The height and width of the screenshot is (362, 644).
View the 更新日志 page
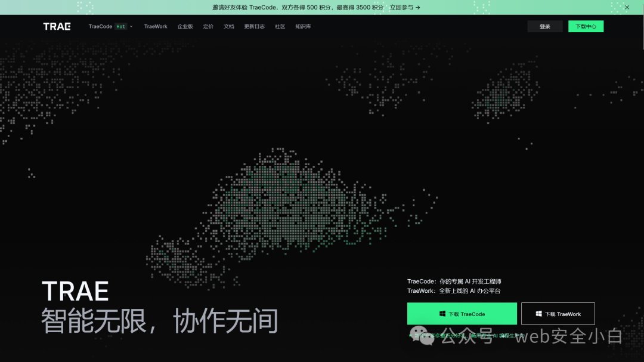coord(254,26)
